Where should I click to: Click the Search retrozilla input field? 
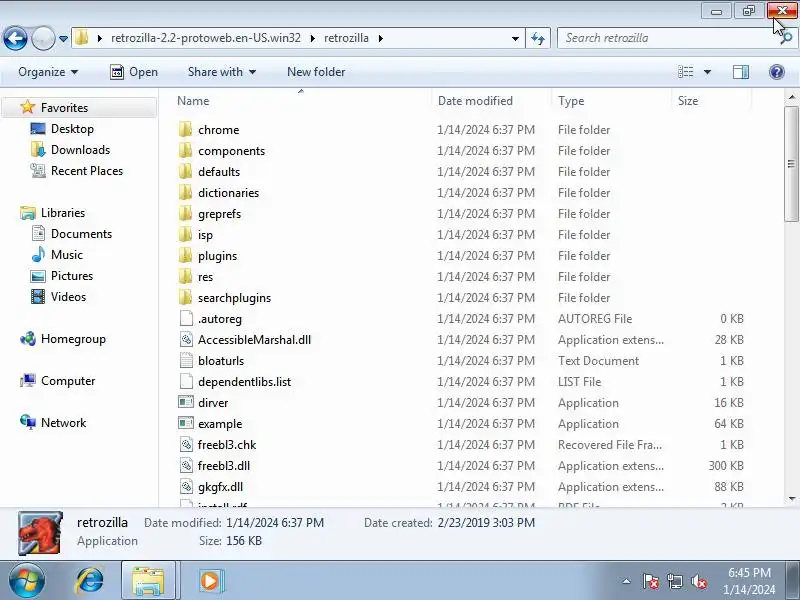click(x=668, y=38)
